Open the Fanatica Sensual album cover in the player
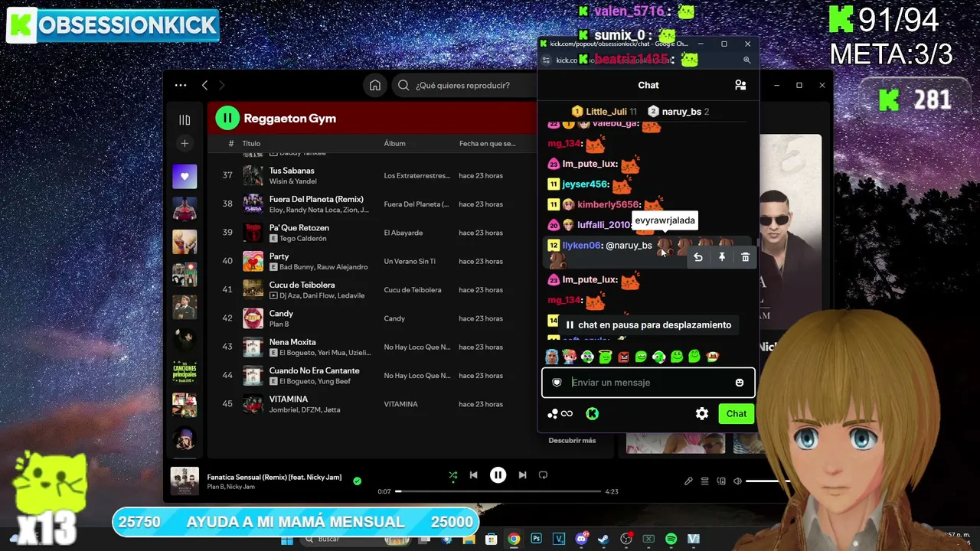The width and height of the screenshot is (980, 551). 185,481
